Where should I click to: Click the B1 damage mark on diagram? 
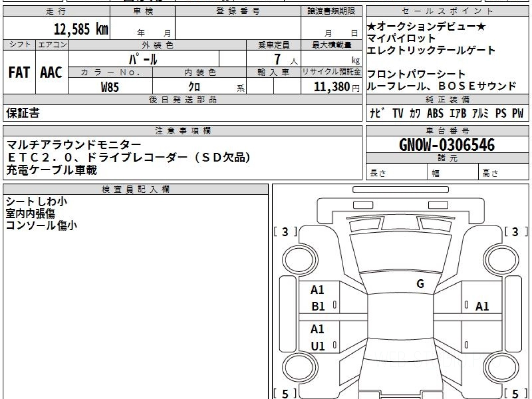pyautogui.click(x=318, y=306)
